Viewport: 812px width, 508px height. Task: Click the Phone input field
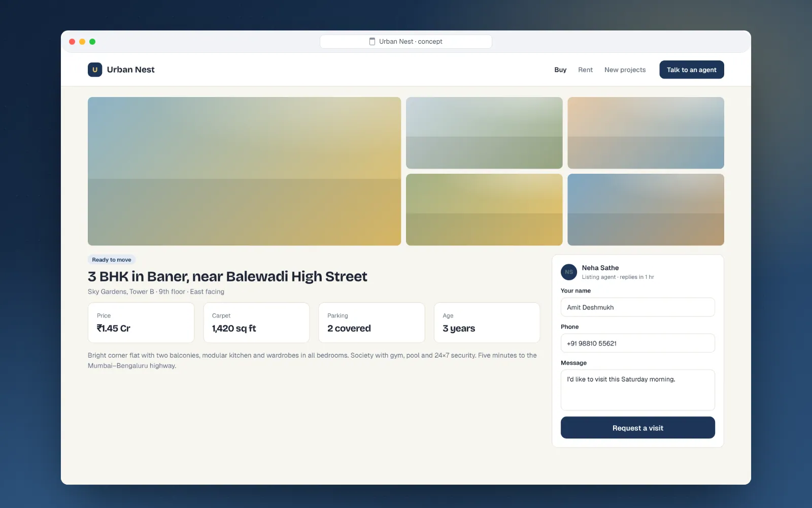638,343
